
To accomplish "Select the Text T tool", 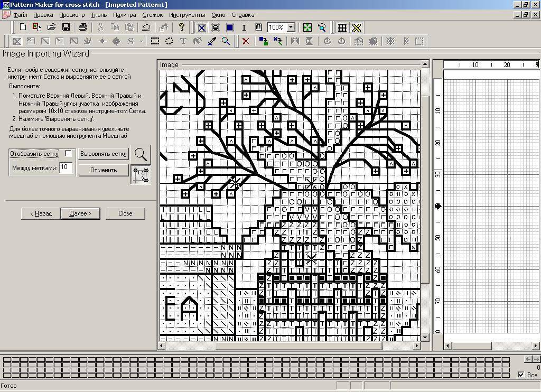I will tap(183, 41).
